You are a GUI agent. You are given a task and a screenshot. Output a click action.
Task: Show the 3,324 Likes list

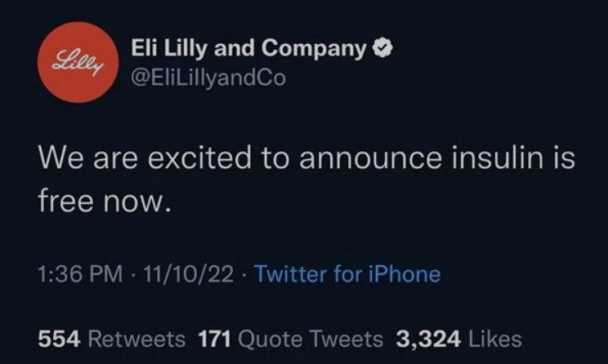pyautogui.click(x=458, y=338)
